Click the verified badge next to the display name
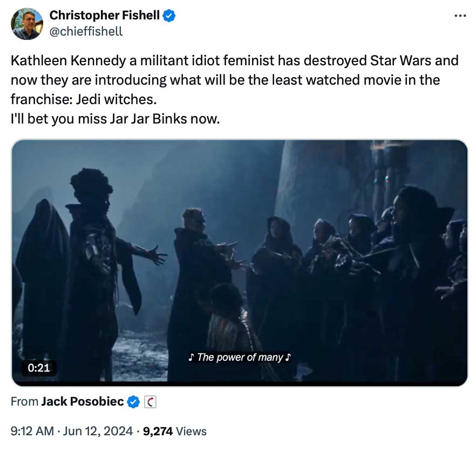The height and width of the screenshot is (452, 476). 168,15
